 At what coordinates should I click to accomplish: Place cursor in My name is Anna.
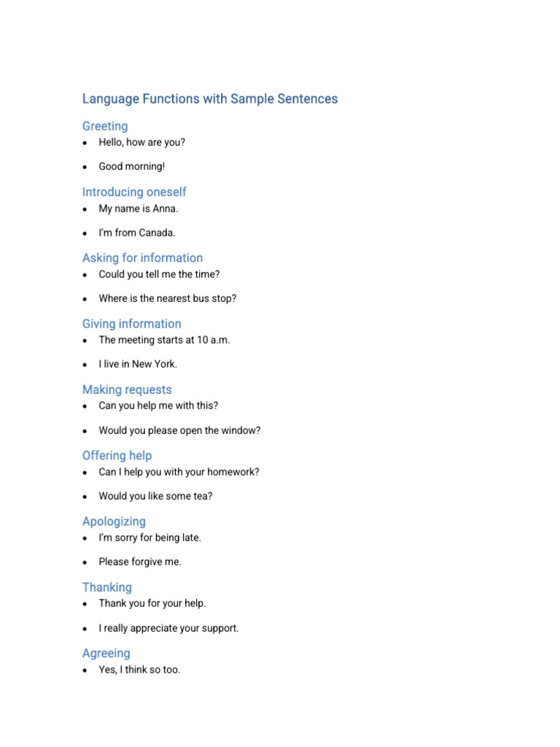pyautogui.click(x=139, y=209)
